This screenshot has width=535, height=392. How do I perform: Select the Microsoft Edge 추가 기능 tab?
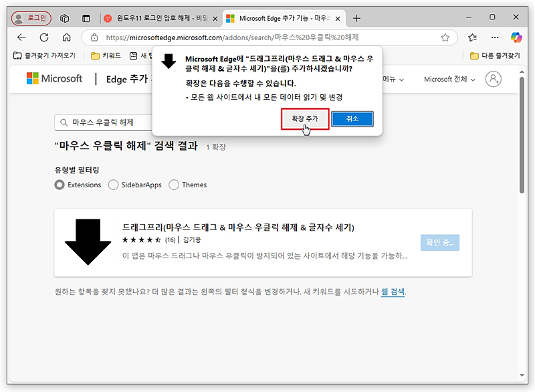coord(284,19)
